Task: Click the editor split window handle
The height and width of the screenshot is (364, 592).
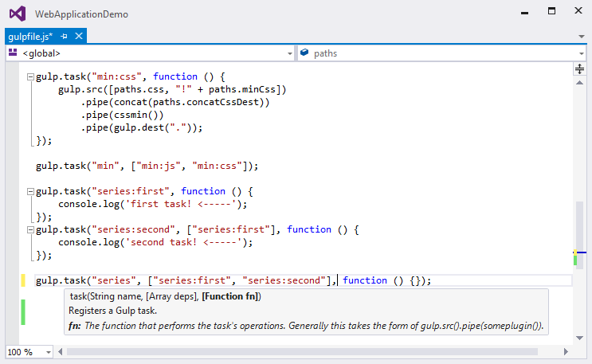Action: pos(580,69)
